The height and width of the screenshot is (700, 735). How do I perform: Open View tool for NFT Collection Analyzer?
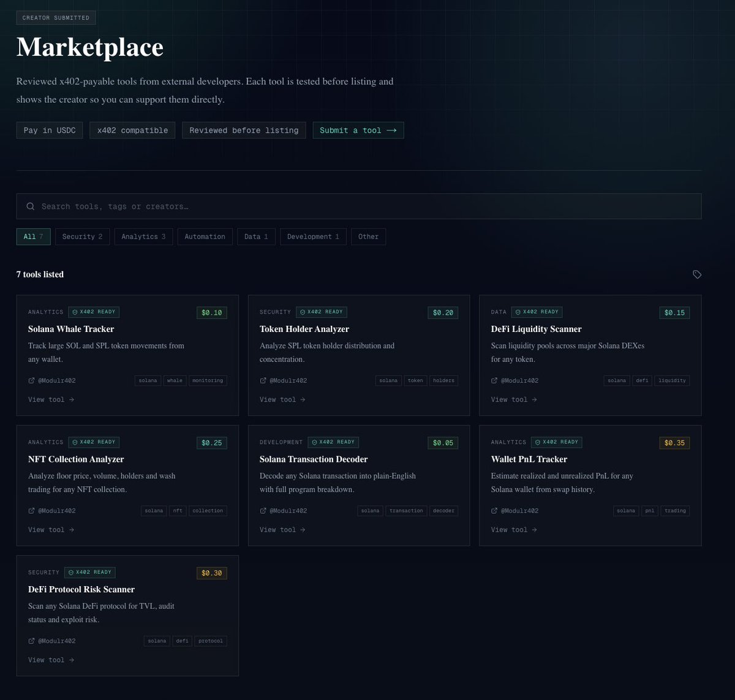(51, 530)
